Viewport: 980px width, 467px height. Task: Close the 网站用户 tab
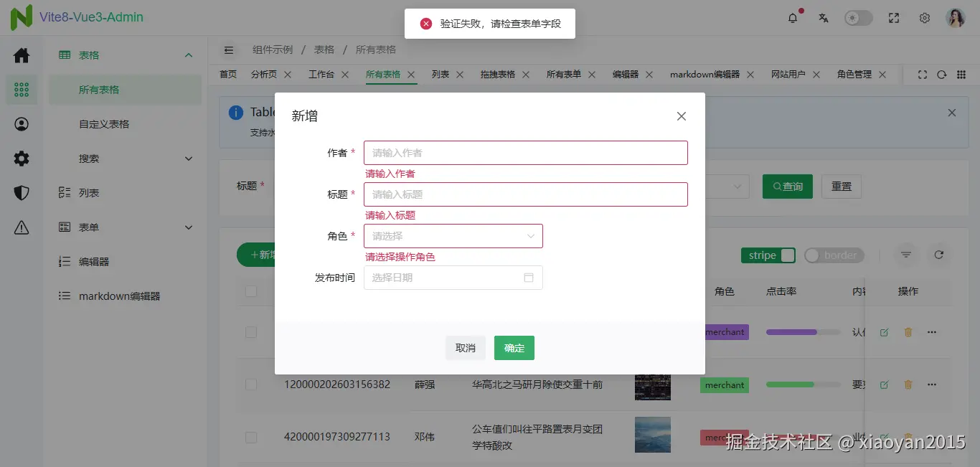point(816,75)
